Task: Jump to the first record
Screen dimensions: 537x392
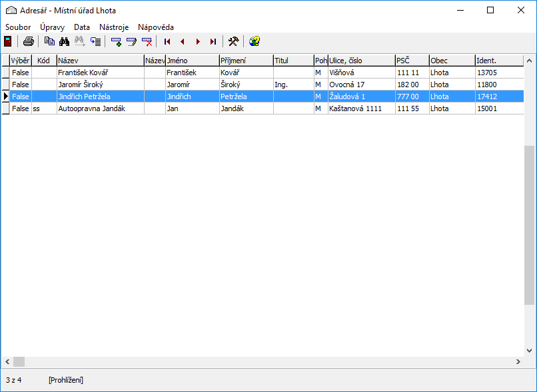Action: [x=167, y=41]
